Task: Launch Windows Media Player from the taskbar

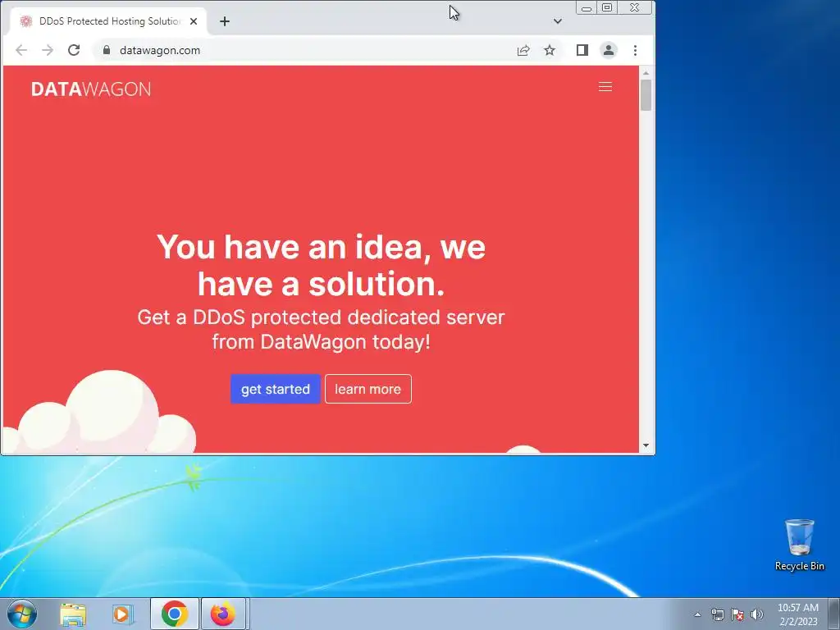Action: click(123, 614)
